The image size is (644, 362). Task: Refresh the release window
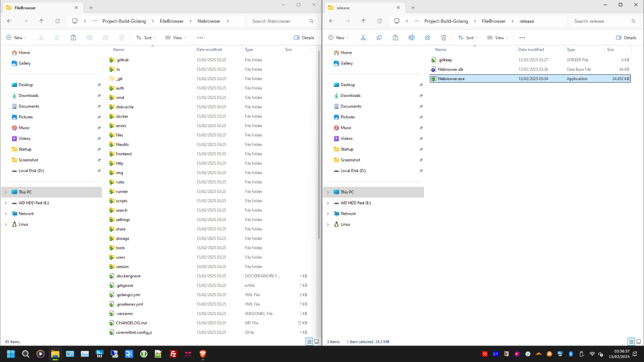tap(379, 21)
